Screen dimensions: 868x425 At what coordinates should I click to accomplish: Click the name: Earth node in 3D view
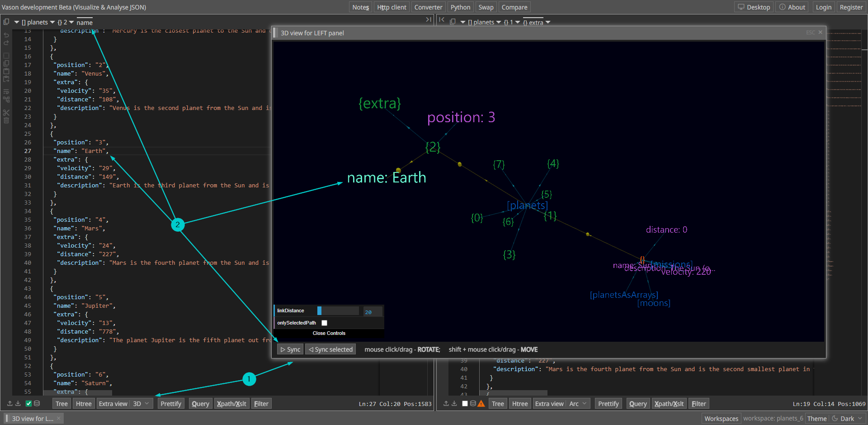pyautogui.click(x=386, y=177)
